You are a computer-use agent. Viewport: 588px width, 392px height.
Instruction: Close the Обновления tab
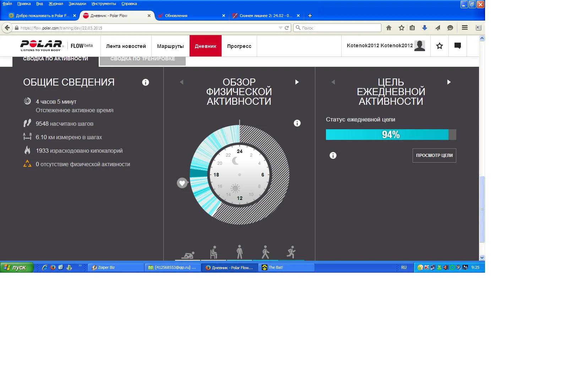pyautogui.click(x=224, y=16)
